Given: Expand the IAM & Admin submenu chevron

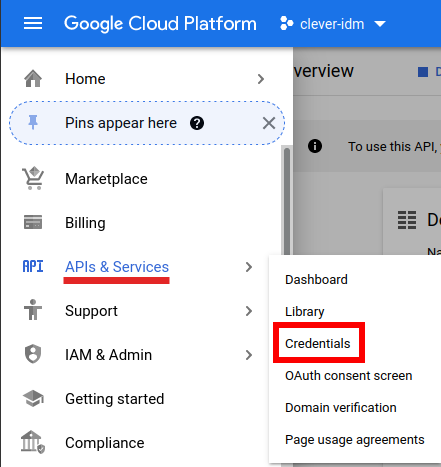Looking at the screenshot, I should (x=249, y=355).
